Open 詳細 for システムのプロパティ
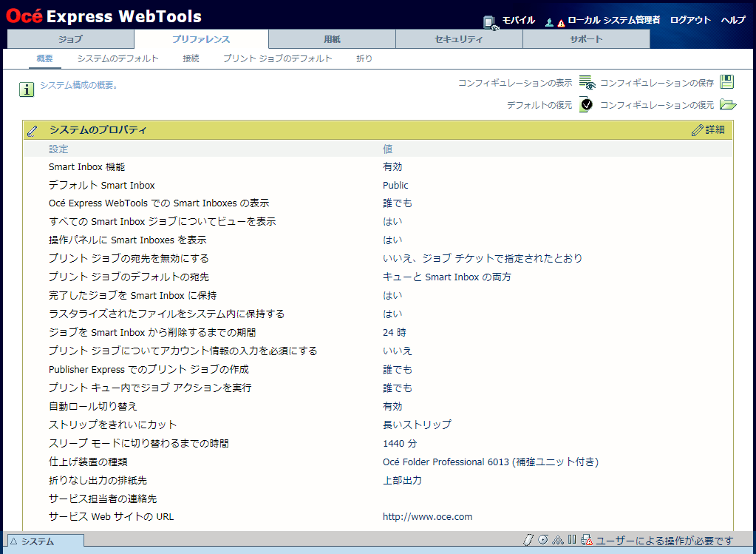756x554 pixels. click(x=715, y=130)
